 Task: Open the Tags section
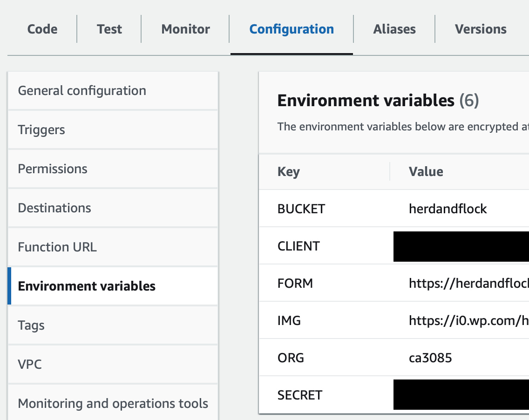(31, 325)
